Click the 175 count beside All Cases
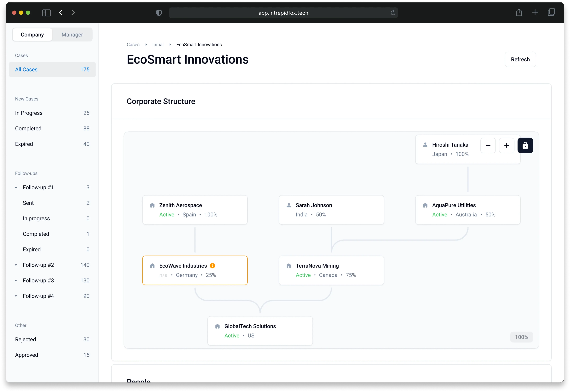The height and width of the screenshot is (392, 570). click(x=85, y=69)
